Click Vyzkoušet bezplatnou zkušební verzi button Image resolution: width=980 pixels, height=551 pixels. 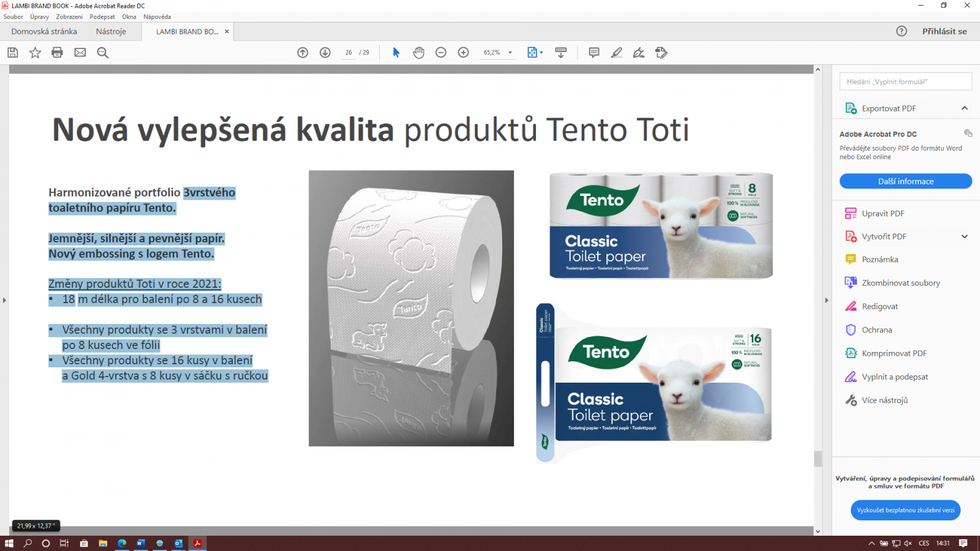[x=905, y=510]
